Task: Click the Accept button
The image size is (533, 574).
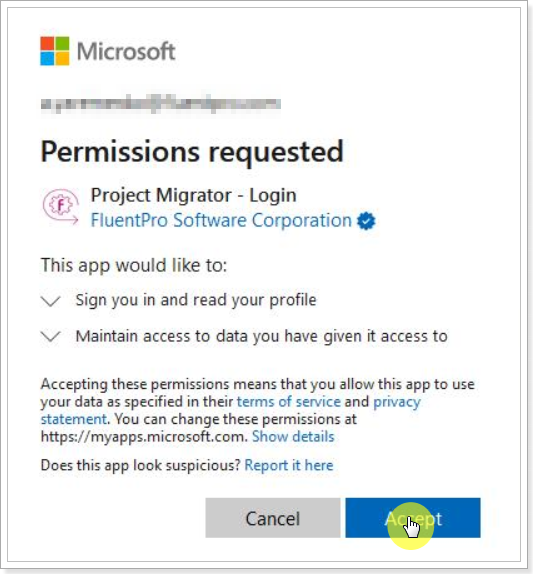Action: pyautogui.click(x=413, y=518)
